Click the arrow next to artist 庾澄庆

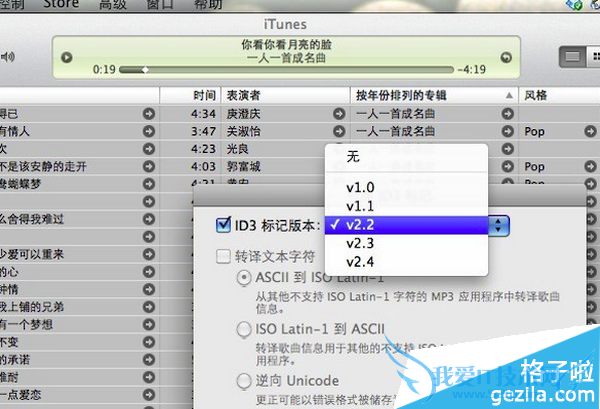339,114
